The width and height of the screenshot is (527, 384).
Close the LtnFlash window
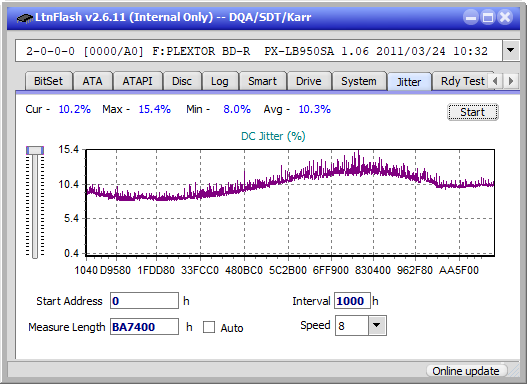[505, 17]
